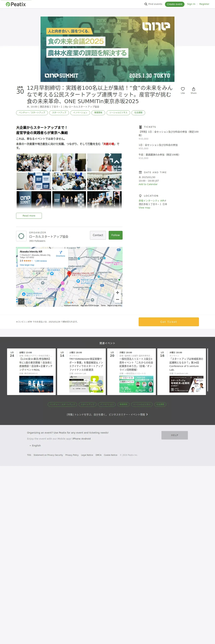Open TOS footer link
Screen dimensions: 215x644
click(x=29, y=455)
